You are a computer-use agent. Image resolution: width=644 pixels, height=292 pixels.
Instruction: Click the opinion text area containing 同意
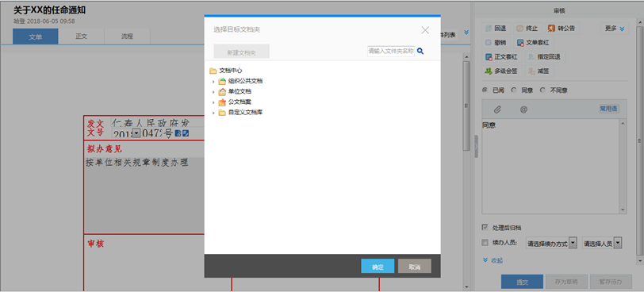click(x=550, y=167)
